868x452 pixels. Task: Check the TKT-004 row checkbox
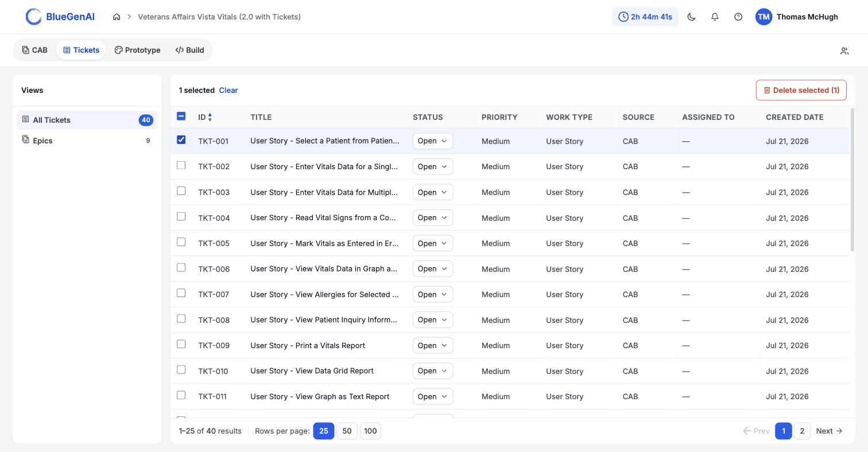(x=181, y=216)
